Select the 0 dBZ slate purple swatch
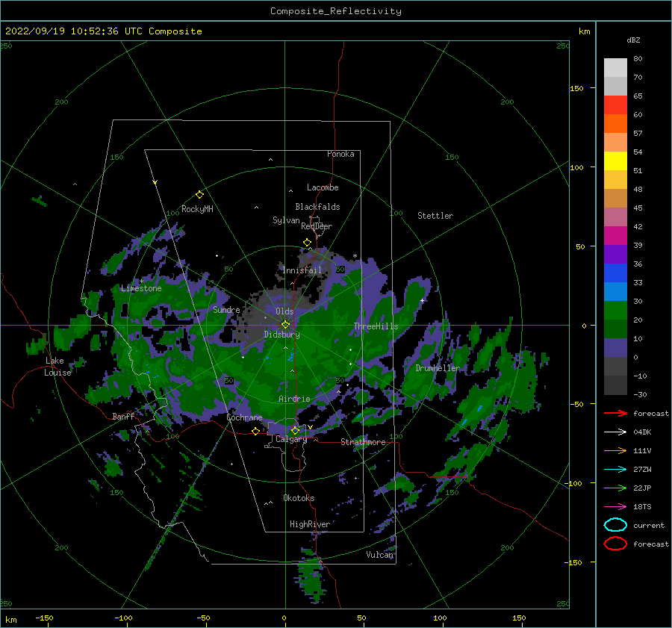The height and width of the screenshot is (628, 672). [x=615, y=348]
